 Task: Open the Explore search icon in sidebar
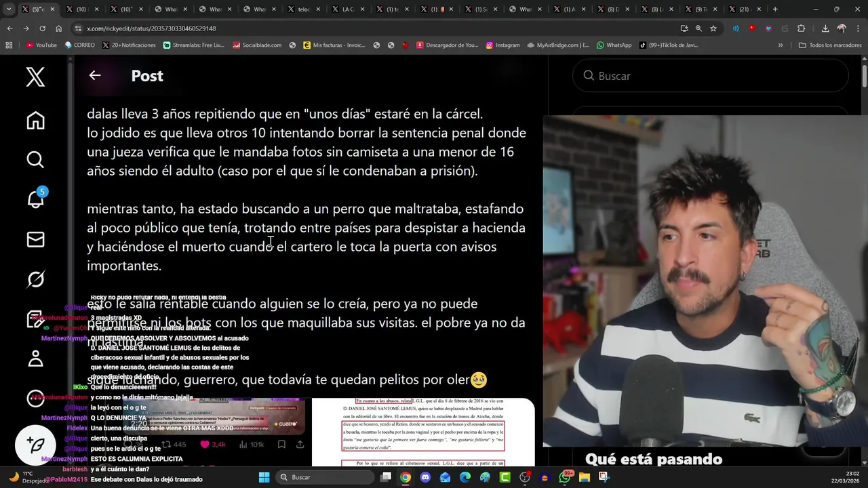pyautogui.click(x=35, y=159)
